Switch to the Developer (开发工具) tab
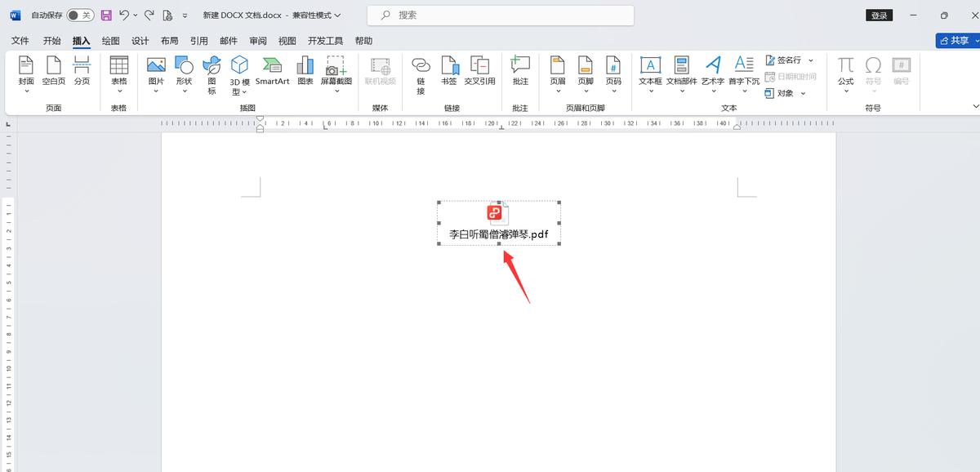This screenshot has width=980, height=472. pos(326,41)
